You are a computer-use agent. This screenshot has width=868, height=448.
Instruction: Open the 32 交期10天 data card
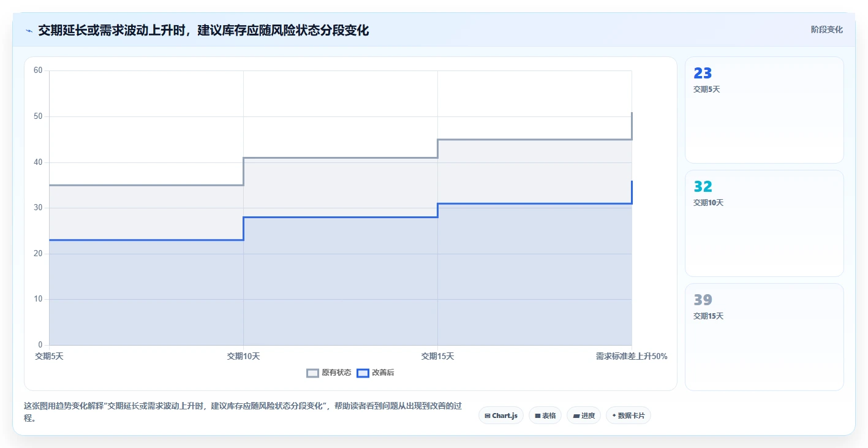point(764,224)
